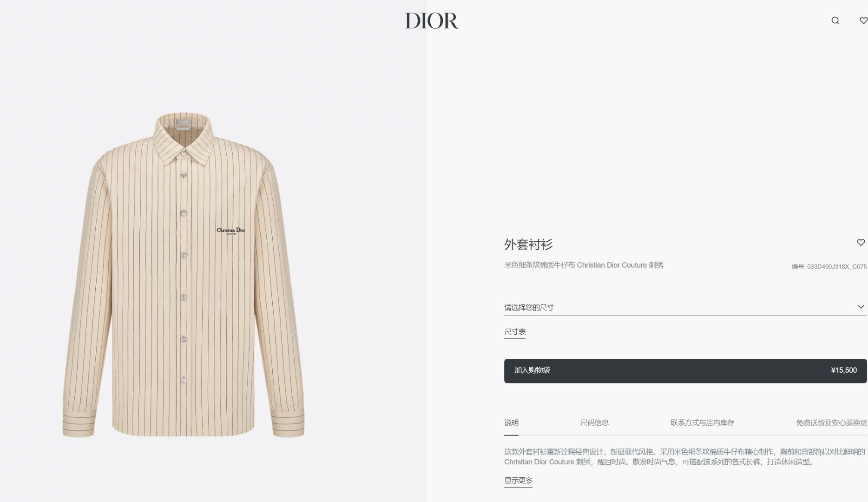Toggle favorite heart next to 外套衬衫

861,243
